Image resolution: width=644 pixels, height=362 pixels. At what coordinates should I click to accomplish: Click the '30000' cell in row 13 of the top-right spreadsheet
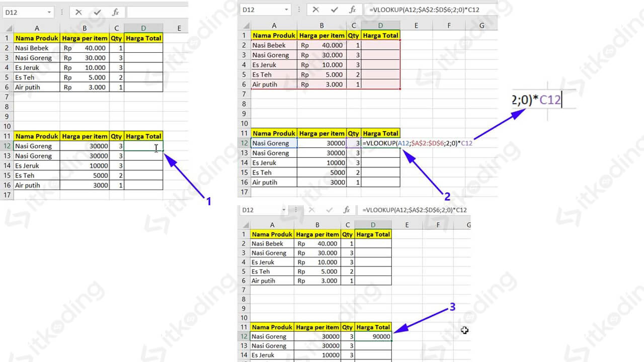pyautogui.click(x=322, y=153)
